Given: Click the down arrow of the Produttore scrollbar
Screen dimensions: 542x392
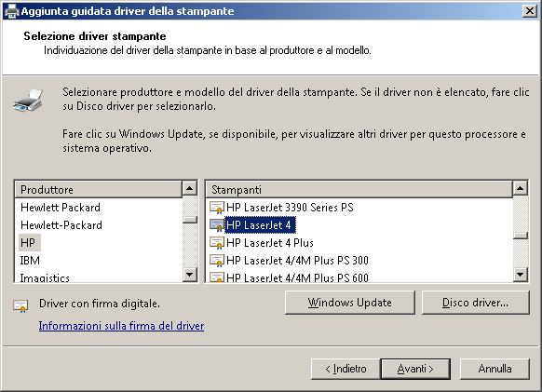Looking at the screenshot, I should (x=189, y=275).
